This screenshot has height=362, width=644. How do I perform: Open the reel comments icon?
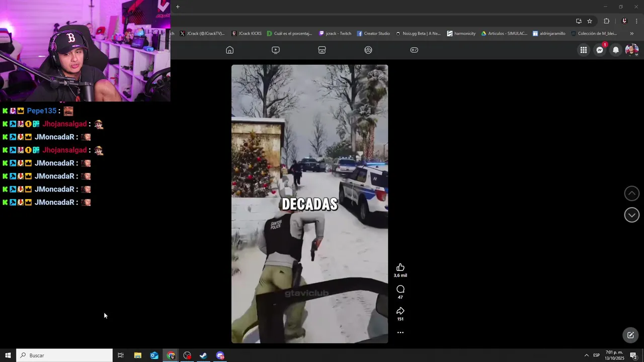coord(400,289)
